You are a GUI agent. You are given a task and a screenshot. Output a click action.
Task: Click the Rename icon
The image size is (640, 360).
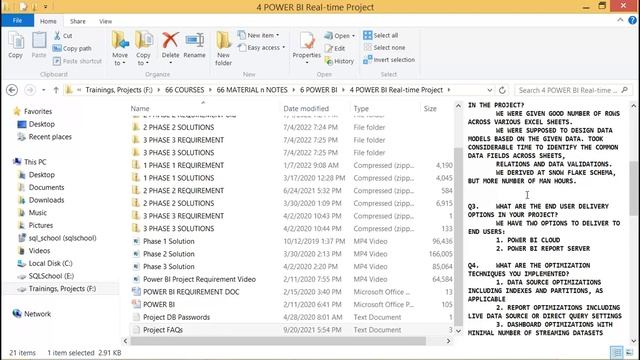click(194, 40)
